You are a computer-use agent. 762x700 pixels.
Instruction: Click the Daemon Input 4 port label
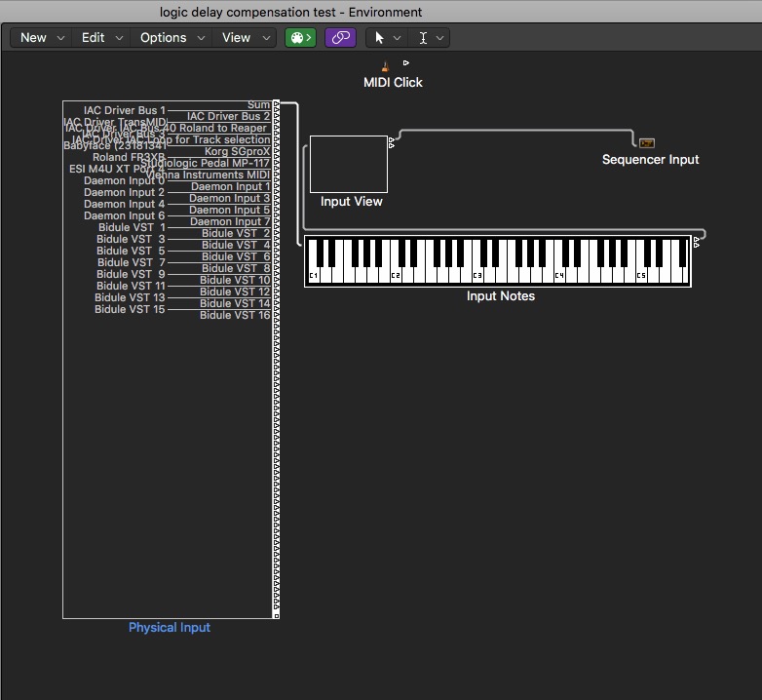pos(125,204)
